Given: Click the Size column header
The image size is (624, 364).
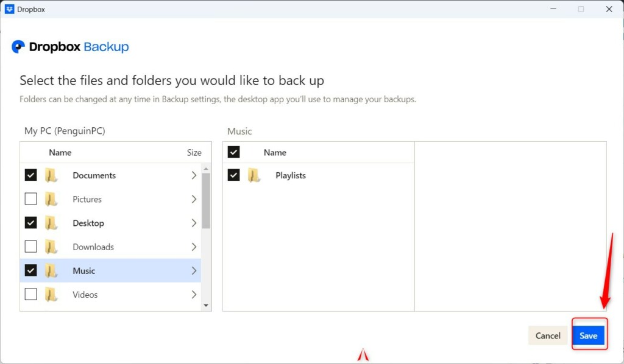Looking at the screenshot, I should [x=194, y=153].
